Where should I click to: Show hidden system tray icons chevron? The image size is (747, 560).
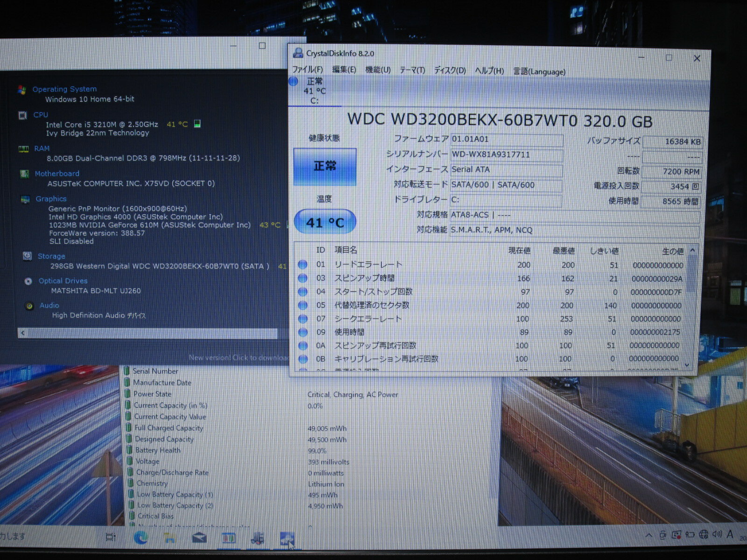649,535
